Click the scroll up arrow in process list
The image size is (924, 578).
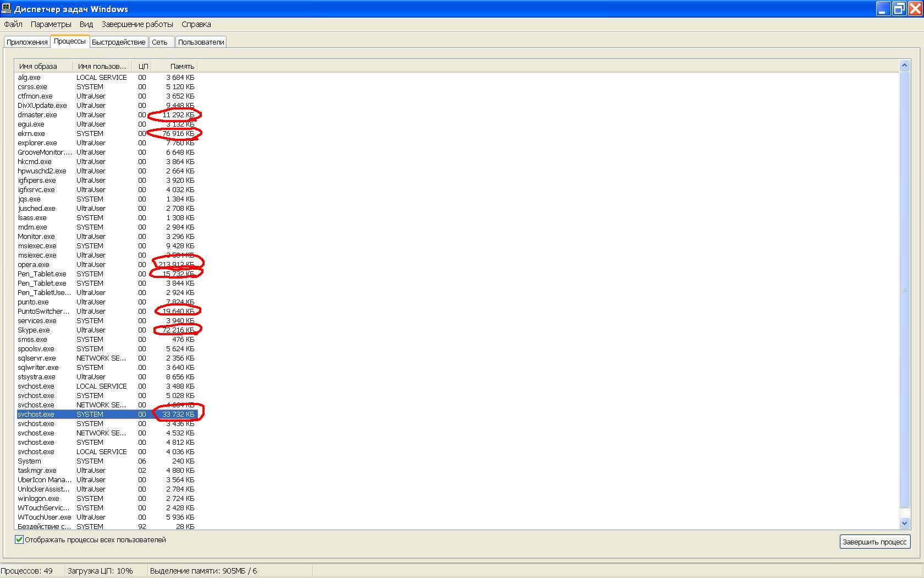tap(904, 66)
